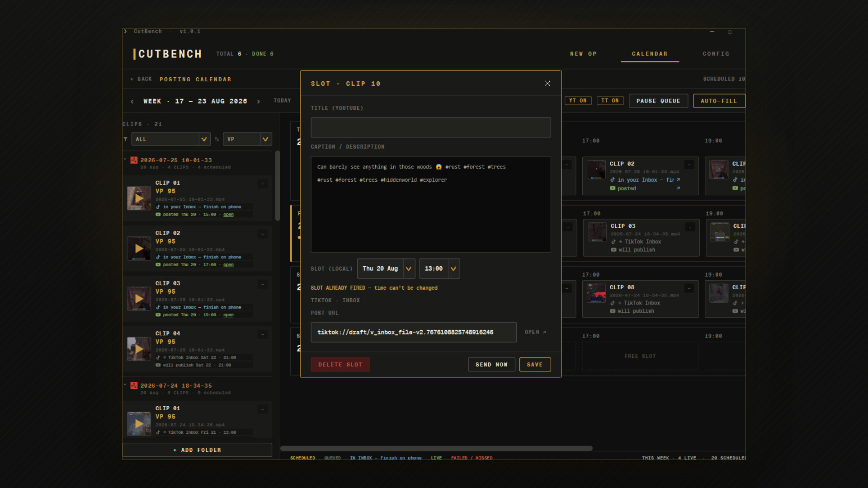Click the dash button on sidebar CLIP 01
This screenshot has height=488, width=868.
pyautogui.click(x=263, y=184)
